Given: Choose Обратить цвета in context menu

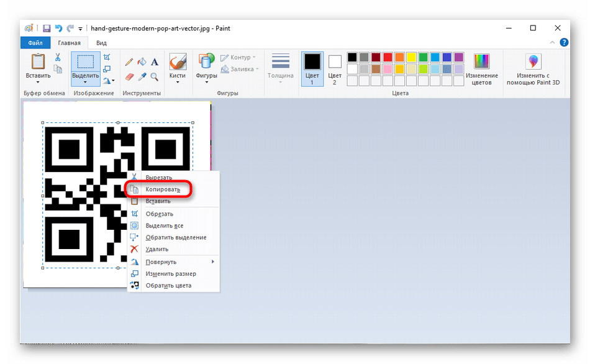Looking at the screenshot, I should [x=173, y=285].
